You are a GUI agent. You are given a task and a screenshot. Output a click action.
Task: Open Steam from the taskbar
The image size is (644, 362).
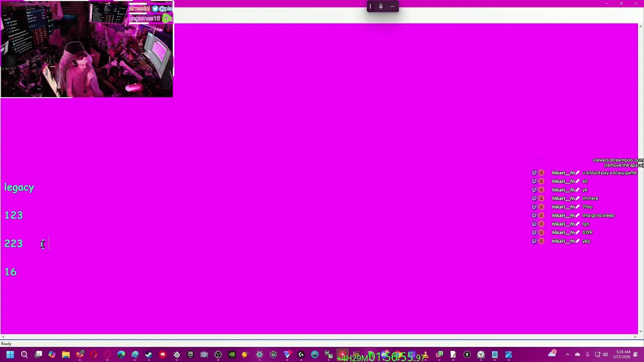pyautogui.click(x=148, y=355)
